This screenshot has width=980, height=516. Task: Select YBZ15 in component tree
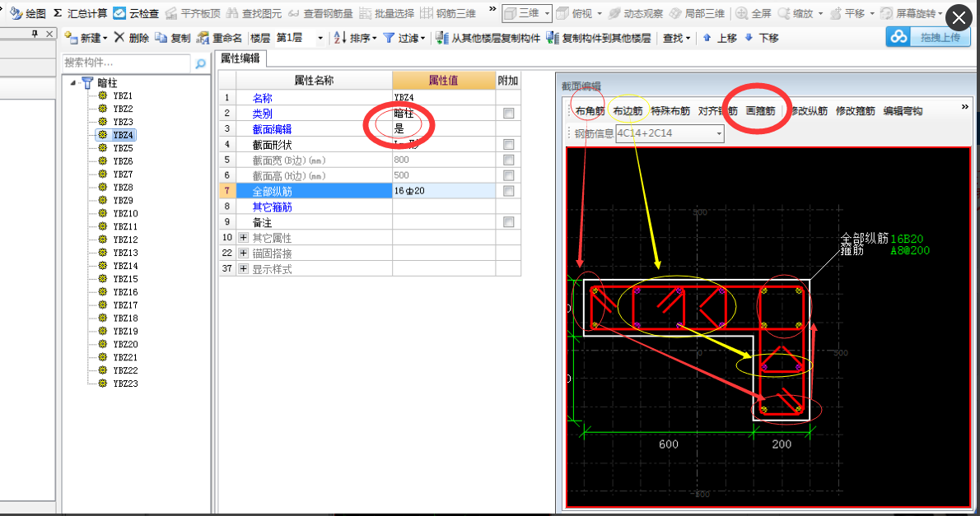tap(125, 279)
